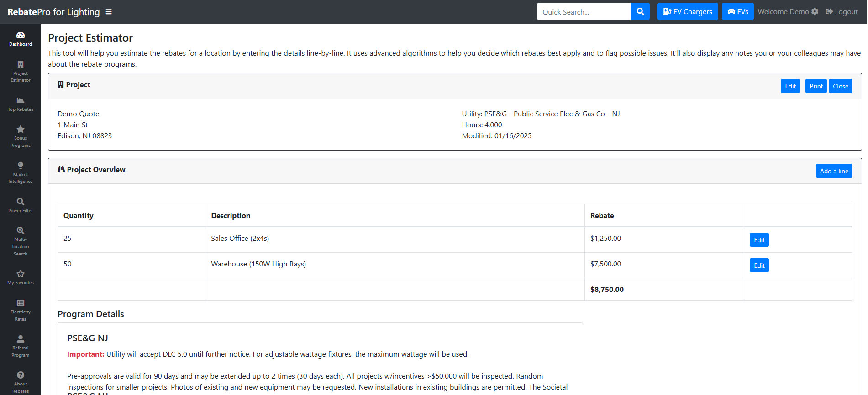The height and width of the screenshot is (395, 868).
Task: Toggle the hamburger menu beside RebatePro title
Action: (x=109, y=12)
